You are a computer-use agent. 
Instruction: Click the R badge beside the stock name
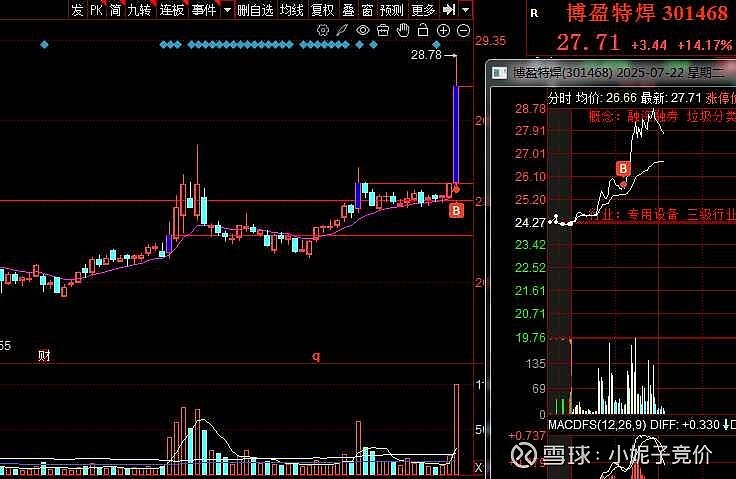pos(534,14)
